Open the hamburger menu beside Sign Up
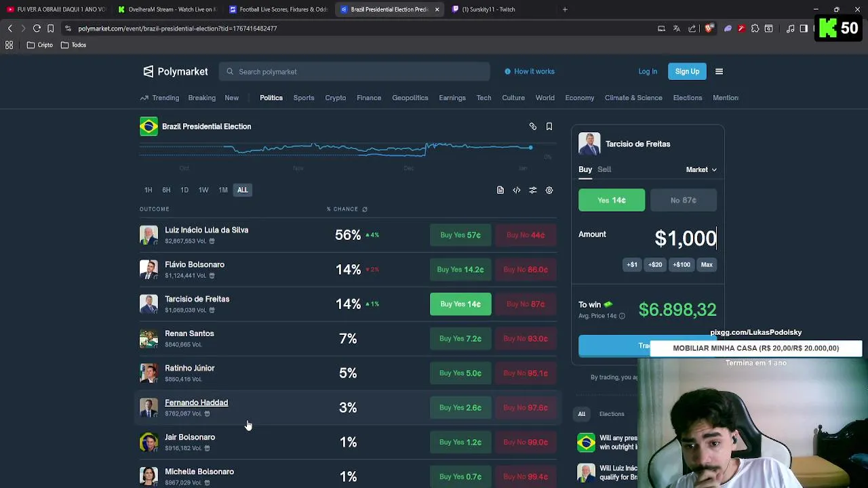The image size is (868, 488). click(719, 71)
